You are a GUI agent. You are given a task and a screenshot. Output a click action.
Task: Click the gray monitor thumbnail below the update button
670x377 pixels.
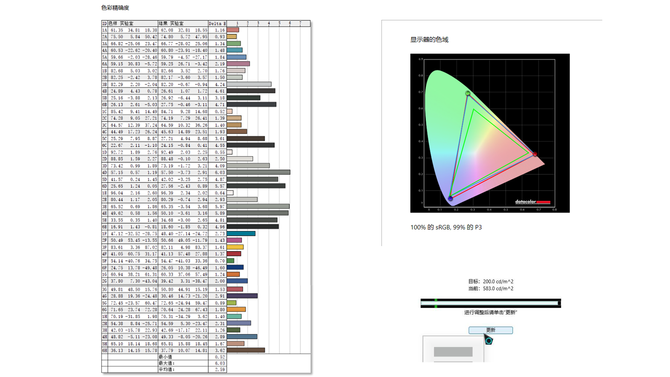(453, 349)
